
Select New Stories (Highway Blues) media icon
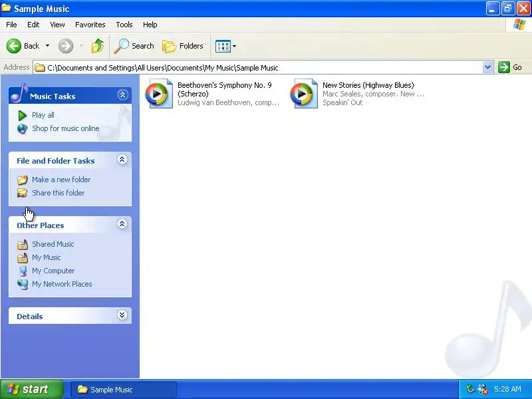(304, 94)
